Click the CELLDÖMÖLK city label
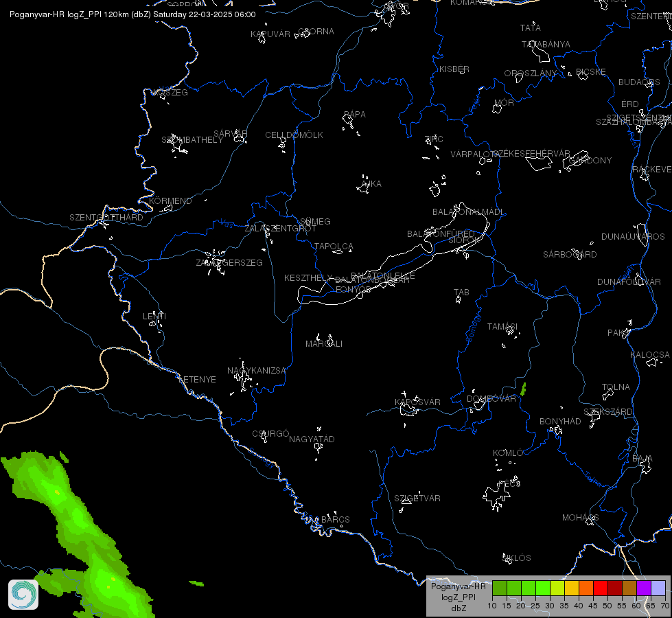This screenshot has height=618, width=672. click(294, 135)
